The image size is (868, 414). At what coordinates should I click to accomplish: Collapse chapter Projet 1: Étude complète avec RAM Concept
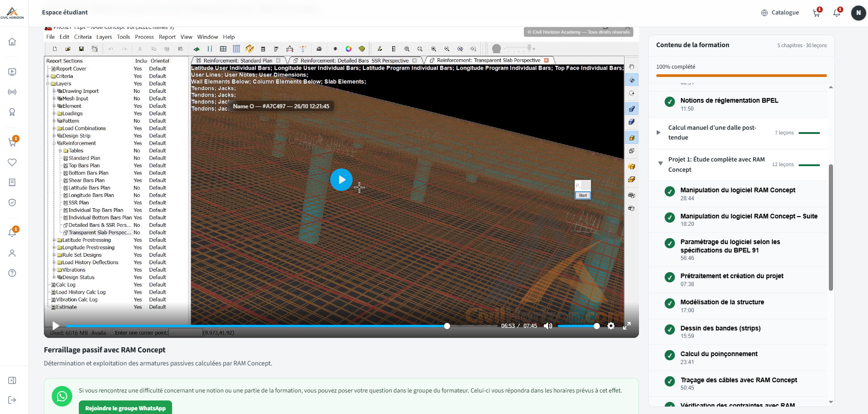coord(738,164)
